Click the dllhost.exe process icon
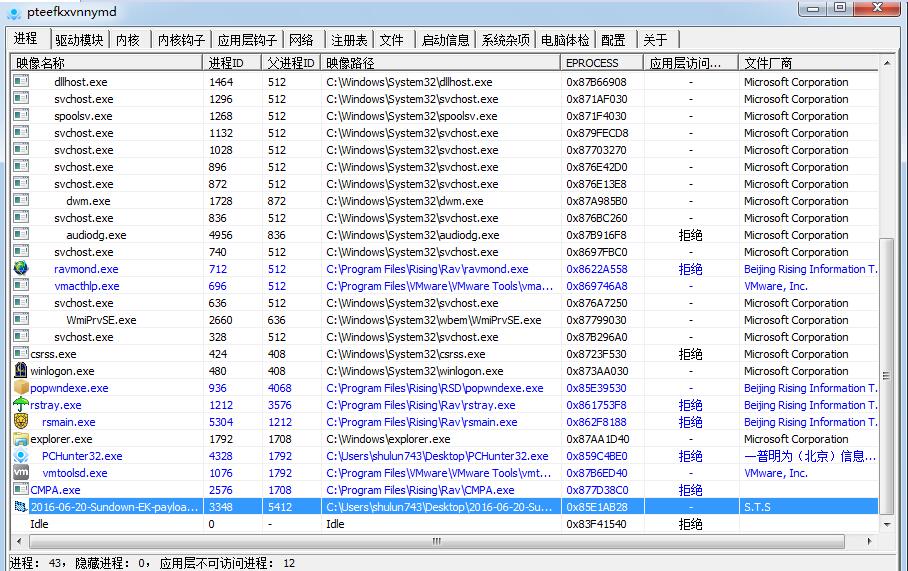 pyautogui.click(x=21, y=81)
